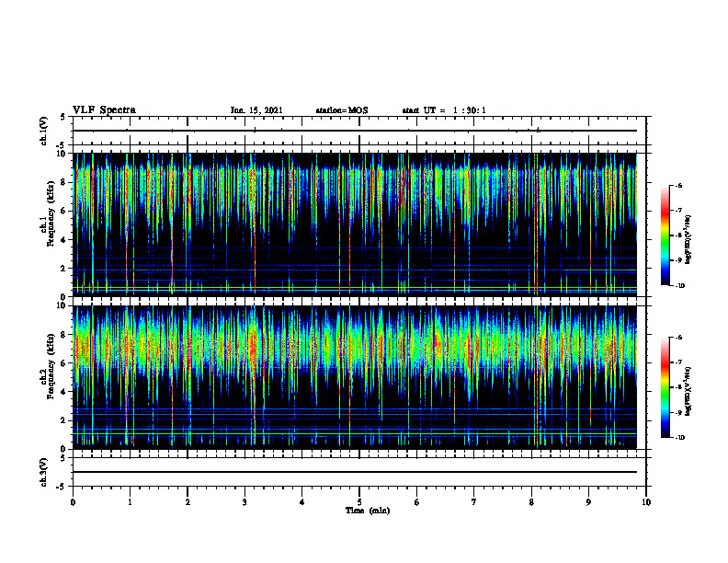The width and height of the screenshot is (728, 563).
Task: Select the ch.2 spectrogram color scale bar
Action: 665,387
